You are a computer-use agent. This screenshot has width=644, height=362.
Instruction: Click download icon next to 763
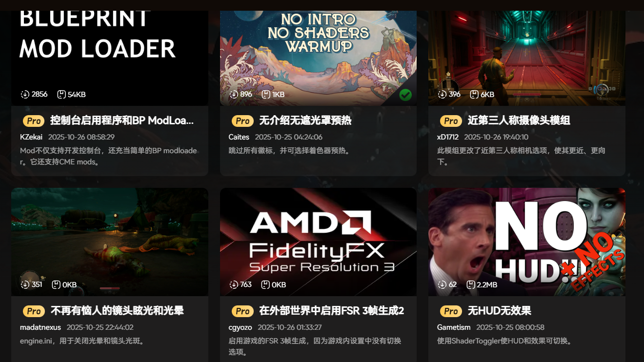coord(234,284)
